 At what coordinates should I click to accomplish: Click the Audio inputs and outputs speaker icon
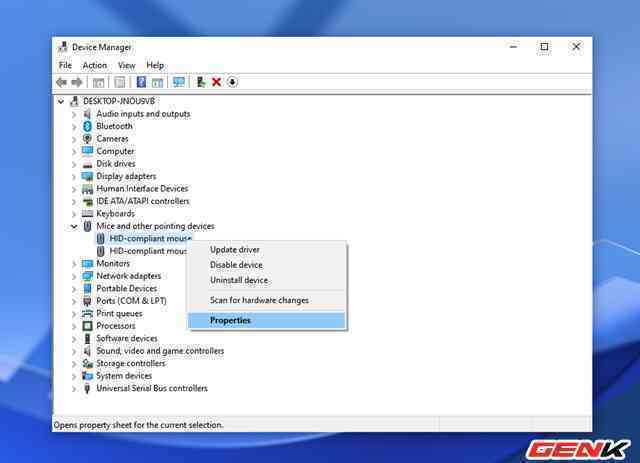point(87,114)
